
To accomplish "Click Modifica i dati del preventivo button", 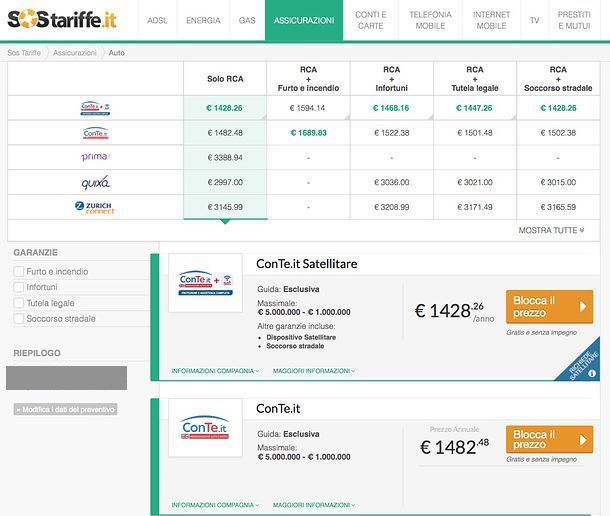I will [65, 409].
